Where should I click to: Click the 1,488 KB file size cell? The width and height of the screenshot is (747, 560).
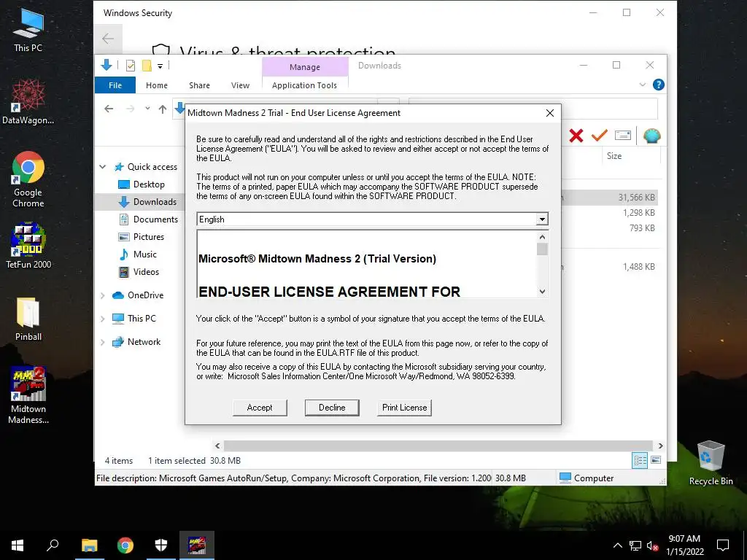pos(638,267)
